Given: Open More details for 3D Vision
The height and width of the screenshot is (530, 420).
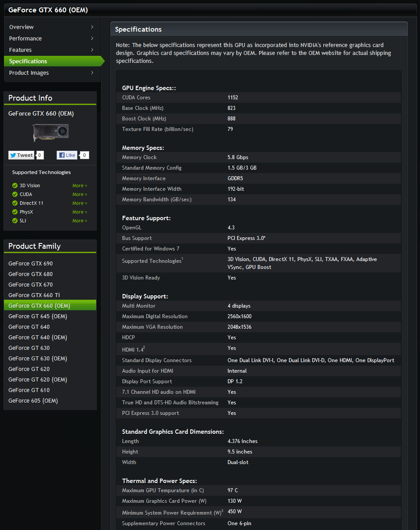Looking at the screenshot, I should click(80, 185).
